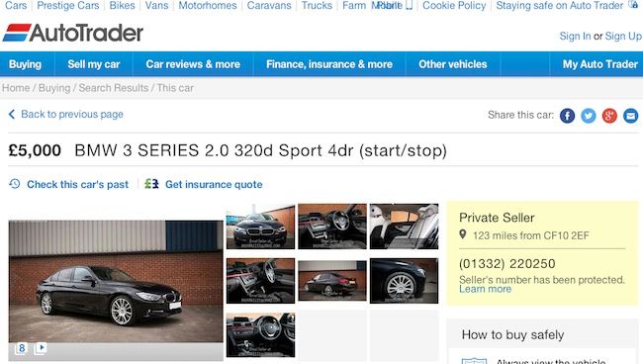Share this car on Facebook

coord(567,116)
